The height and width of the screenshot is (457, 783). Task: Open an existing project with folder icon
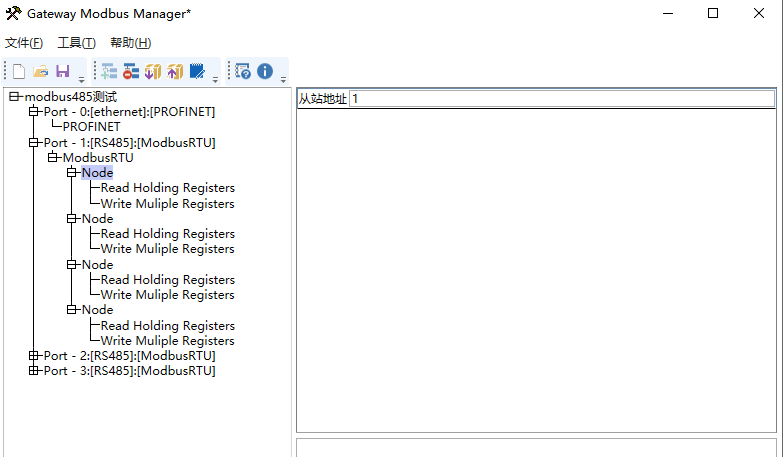pyautogui.click(x=41, y=71)
